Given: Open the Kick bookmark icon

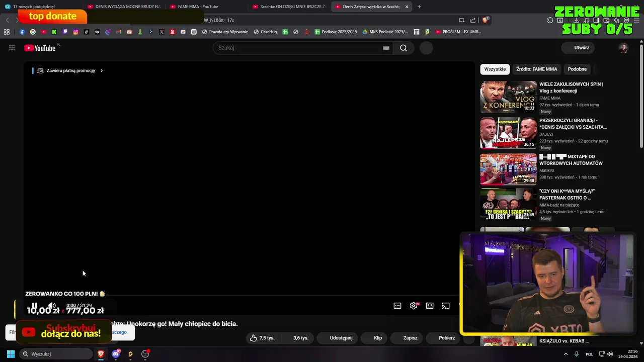Looking at the screenshot, I should (54, 32).
